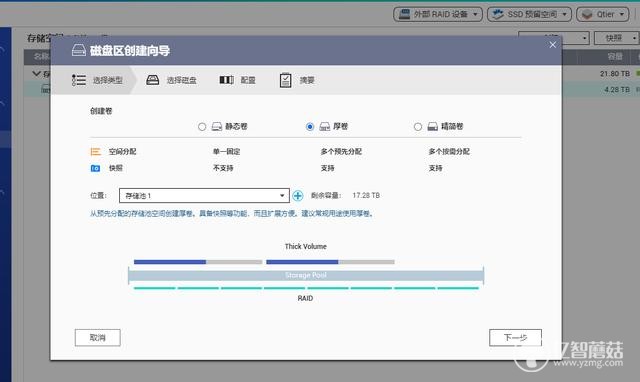This screenshot has width=640, height=382.
Task: Open the 外部 RAID 设备 dropdown
Action: 438,14
